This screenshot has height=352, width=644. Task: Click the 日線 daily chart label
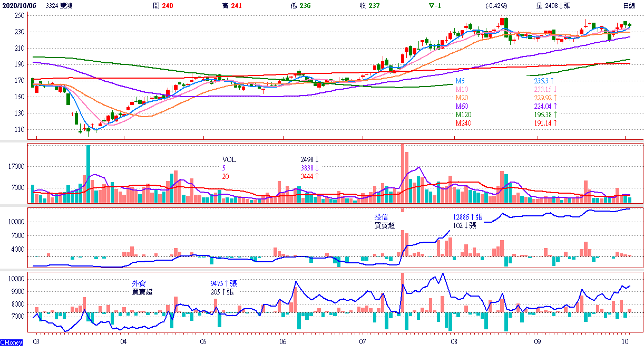(x=629, y=6)
